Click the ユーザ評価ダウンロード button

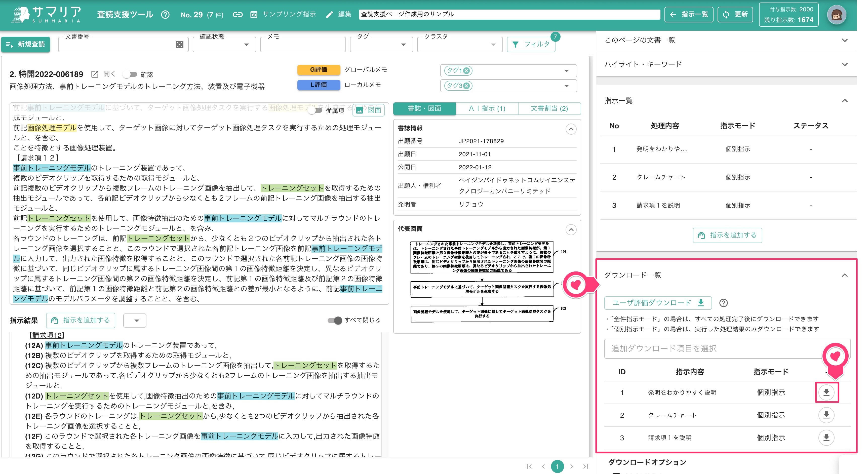657,303
